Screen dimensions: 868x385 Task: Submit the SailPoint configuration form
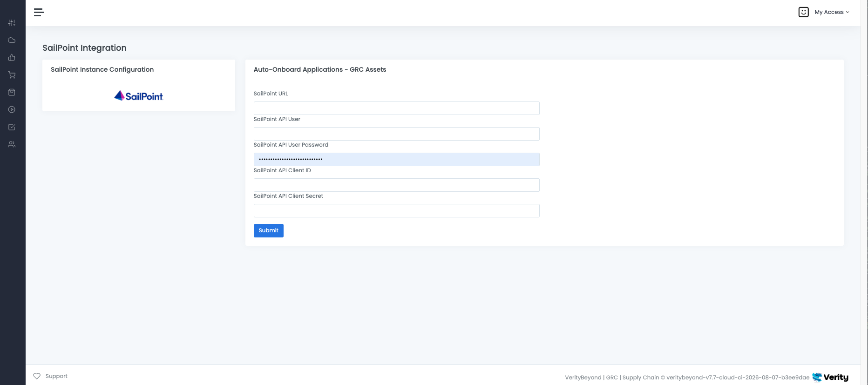pyautogui.click(x=269, y=230)
